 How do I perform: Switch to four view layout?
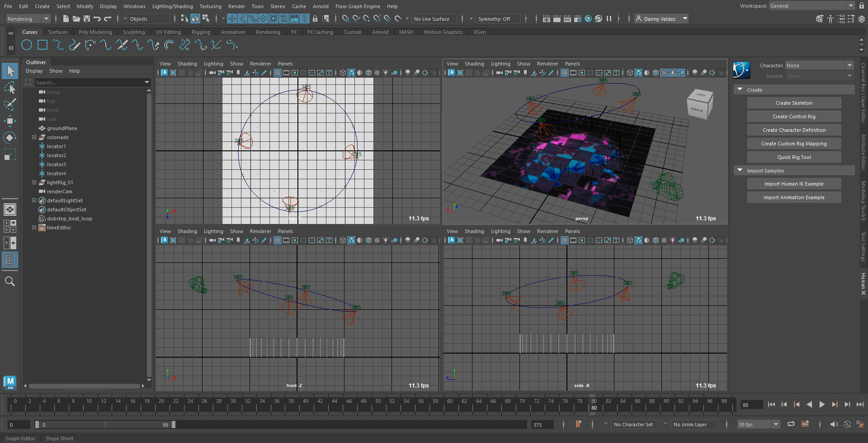click(10, 226)
